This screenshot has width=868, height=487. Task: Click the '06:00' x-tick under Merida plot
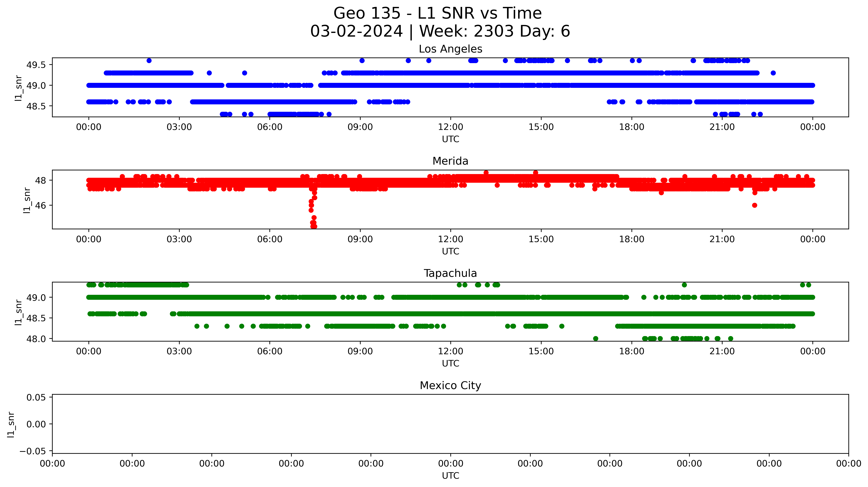click(x=270, y=239)
